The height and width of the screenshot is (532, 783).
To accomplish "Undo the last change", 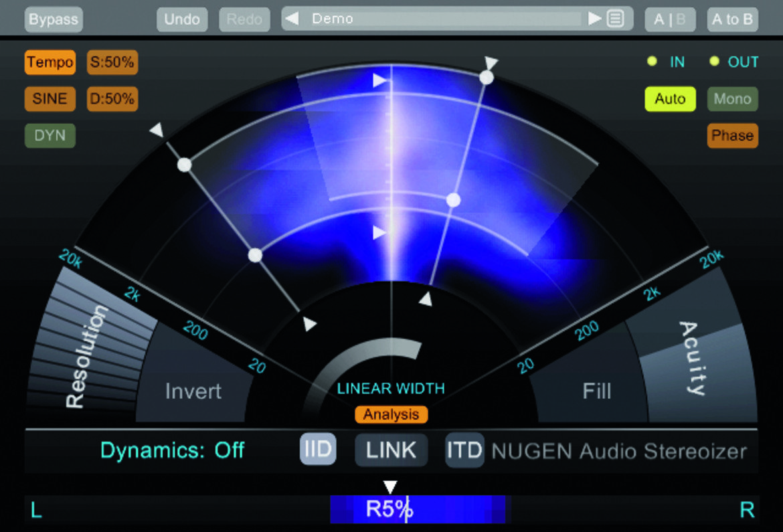I will click(182, 19).
